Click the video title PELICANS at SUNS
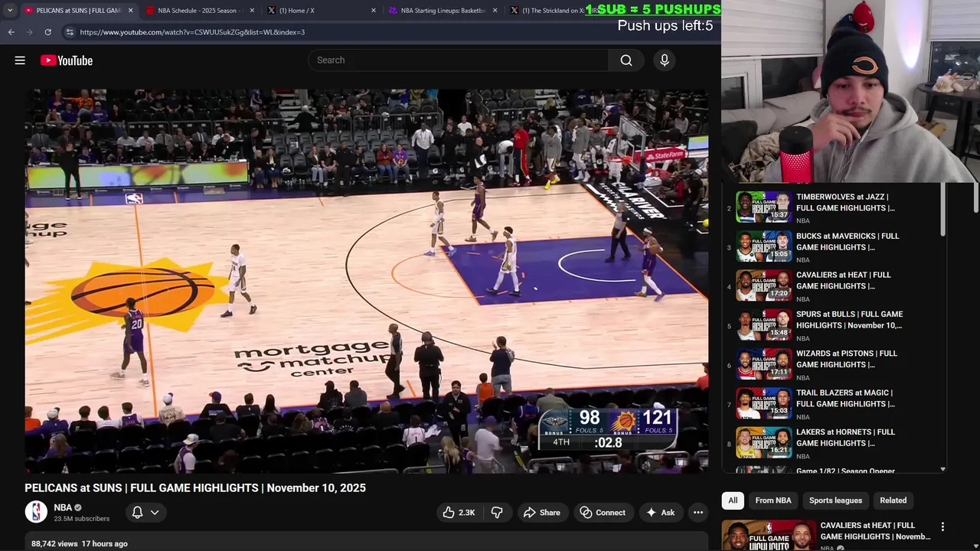980x551 pixels. pos(195,487)
